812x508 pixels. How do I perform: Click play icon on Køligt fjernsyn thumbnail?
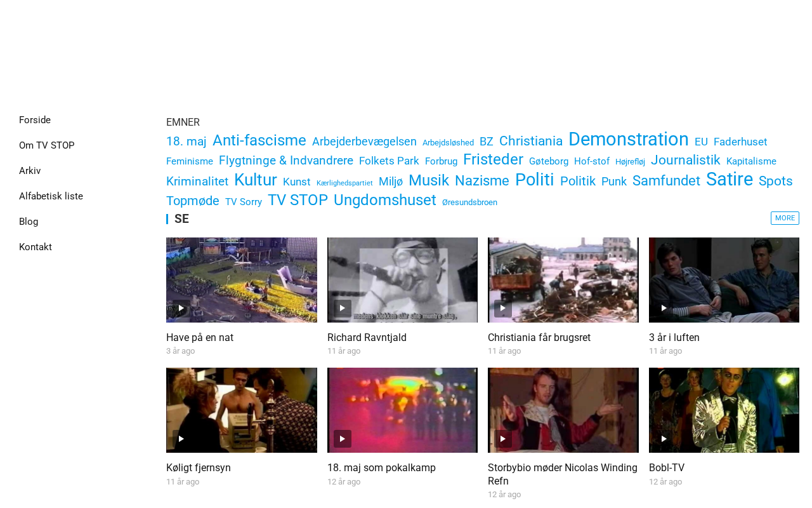[181, 439]
